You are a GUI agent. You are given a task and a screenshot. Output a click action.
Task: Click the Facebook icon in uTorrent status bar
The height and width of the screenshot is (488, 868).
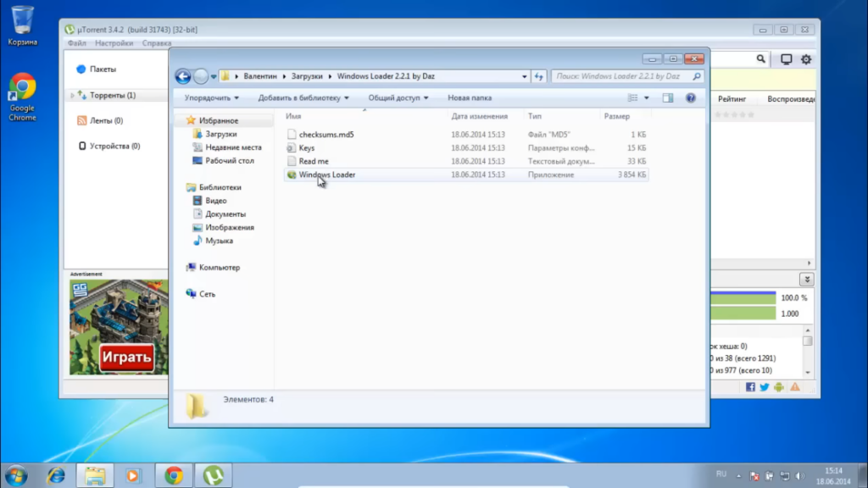point(750,387)
